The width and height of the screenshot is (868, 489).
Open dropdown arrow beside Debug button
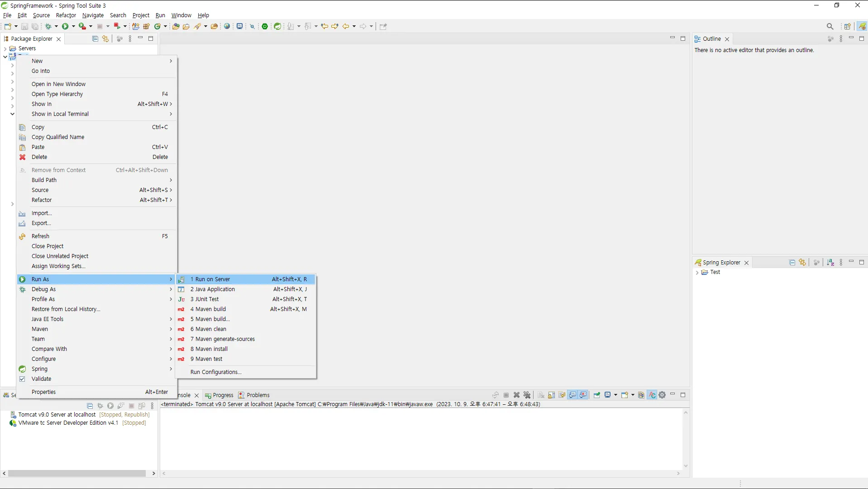tap(56, 26)
